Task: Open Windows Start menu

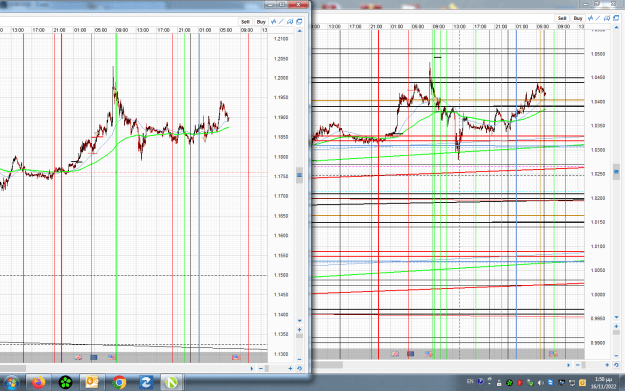Action: click(11, 383)
